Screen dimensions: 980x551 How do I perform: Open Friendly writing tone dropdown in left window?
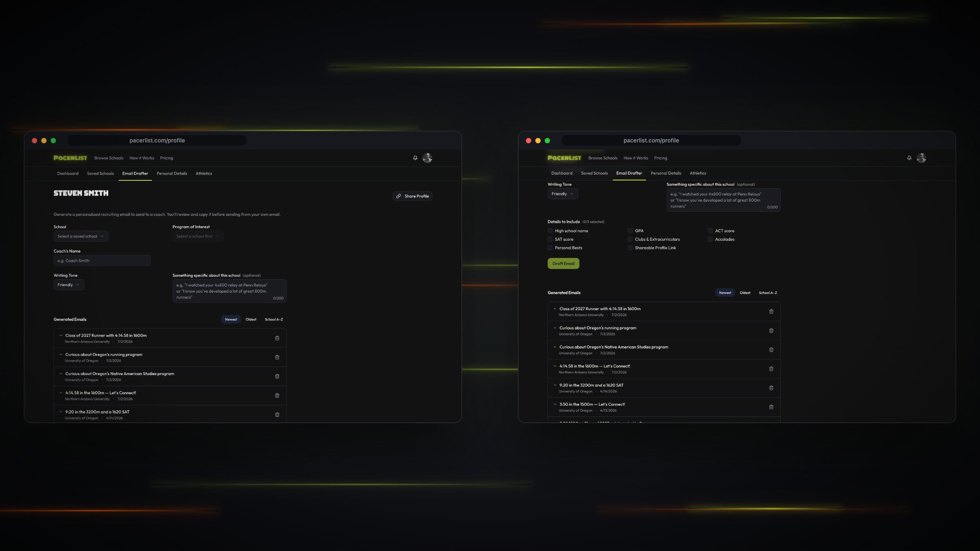pyautogui.click(x=69, y=285)
